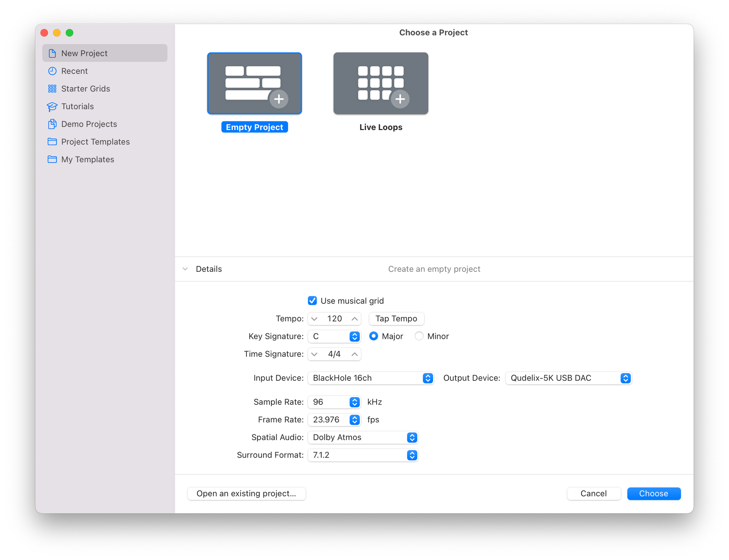Click the Recent clock icon
The image size is (729, 560).
pyautogui.click(x=52, y=71)
